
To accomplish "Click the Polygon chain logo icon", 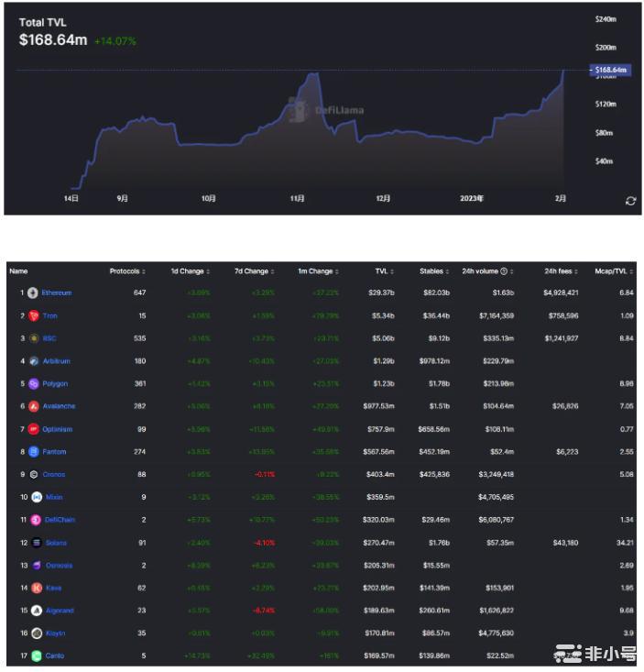I will point(34,383).
